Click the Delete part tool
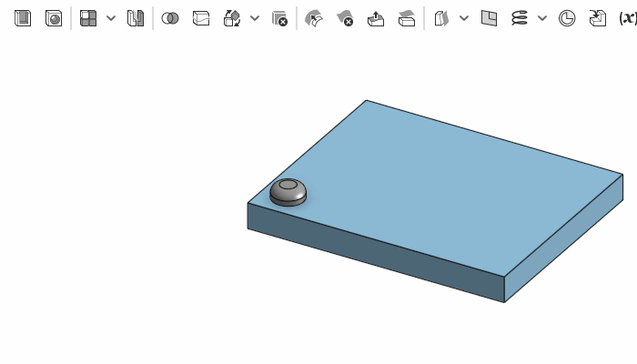This screenshot has width=637, height=364. pos(279,18)
